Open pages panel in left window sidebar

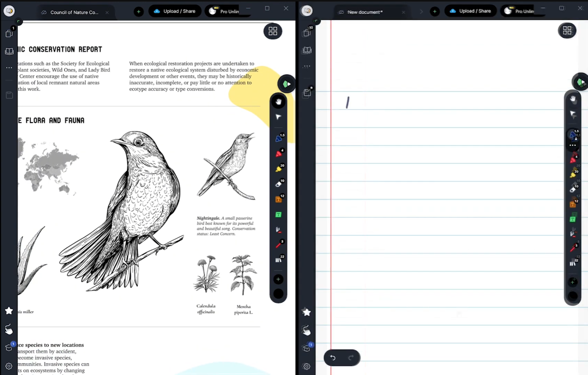click(10, 33)
